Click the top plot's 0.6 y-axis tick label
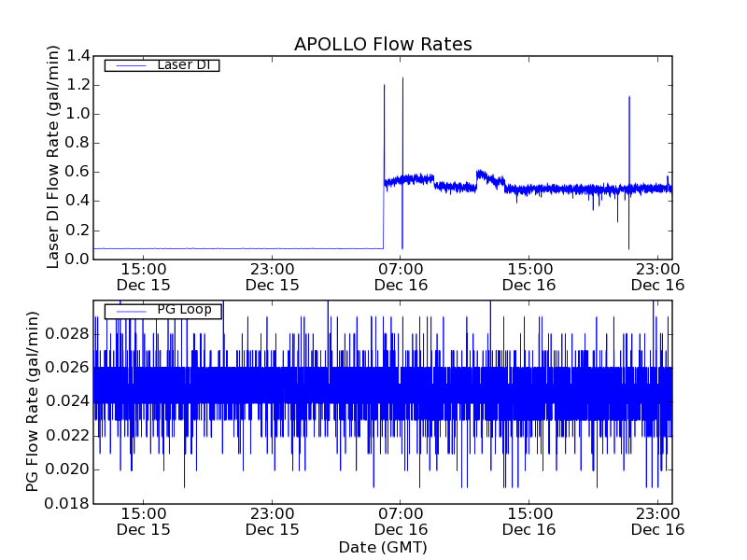 click(78, 173)
